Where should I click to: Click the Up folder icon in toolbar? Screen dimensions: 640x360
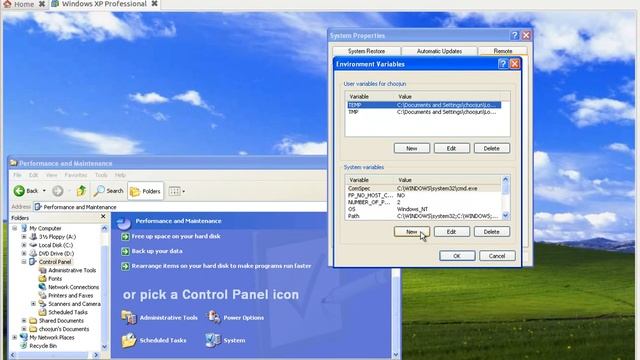(x=81, y=191)
